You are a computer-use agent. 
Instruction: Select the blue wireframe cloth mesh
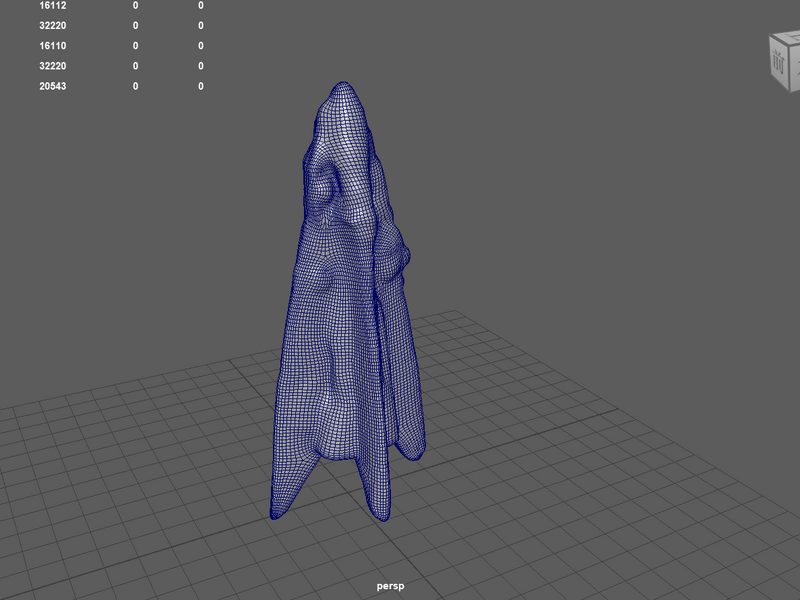point(347,301)
